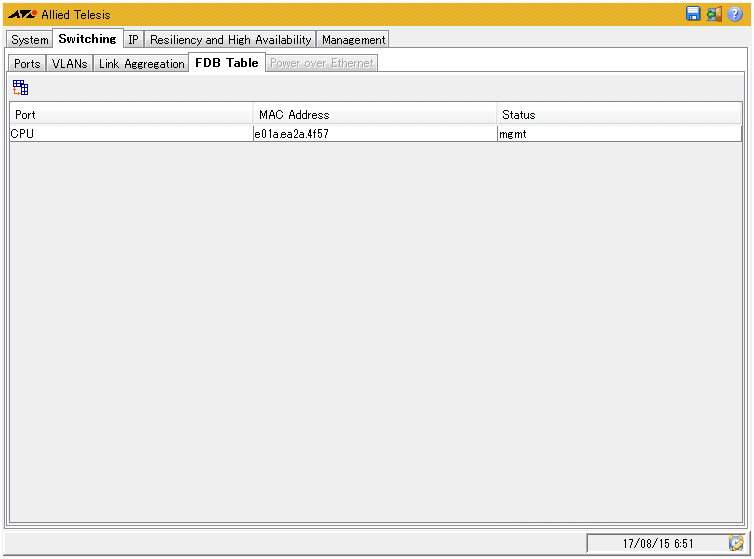Select the Switching tab
Image resolution: width=754 pixels, height=559 pixels.
88,38
